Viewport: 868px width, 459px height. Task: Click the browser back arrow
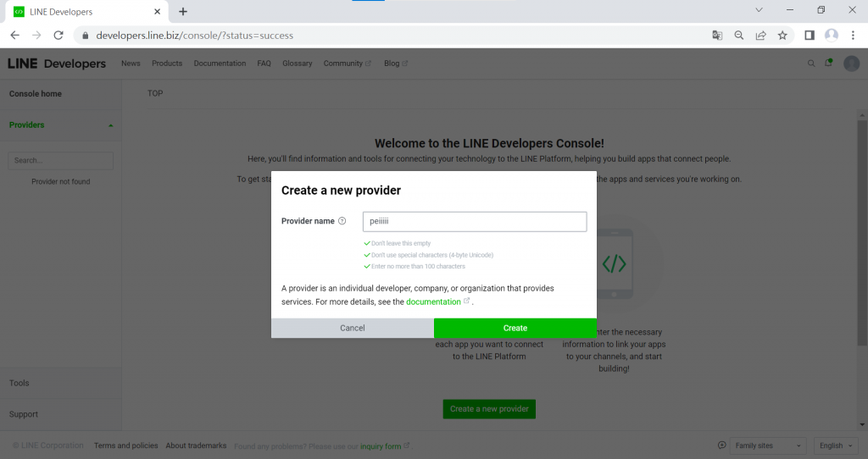15,36
